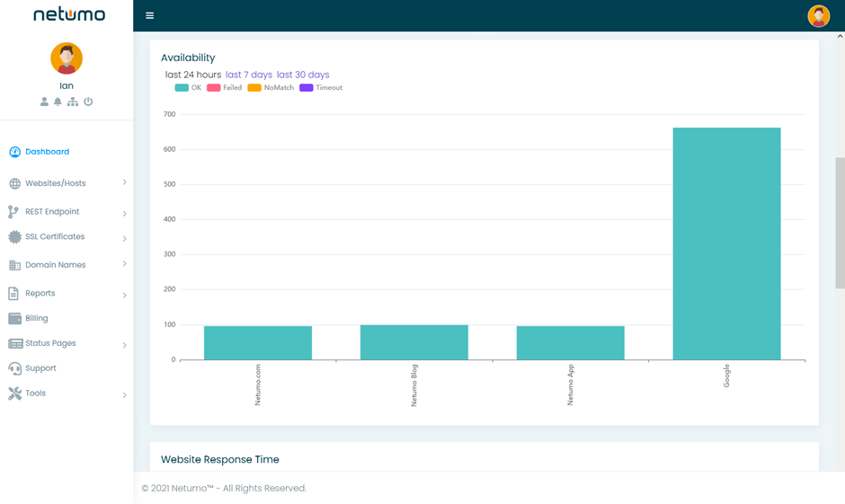This screenshot has height=504, width=845.
Task: Open the Status Pages menu label
Action: (50, 343)
